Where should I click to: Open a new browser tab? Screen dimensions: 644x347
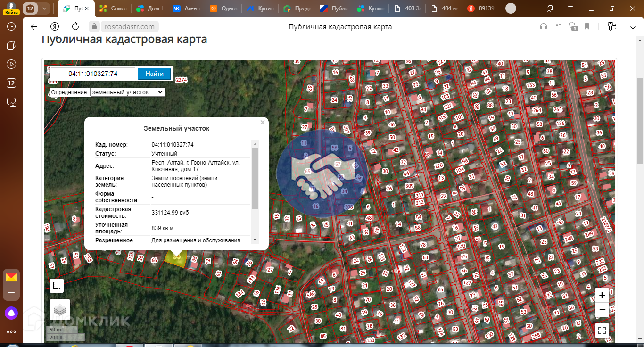(511, 8)
